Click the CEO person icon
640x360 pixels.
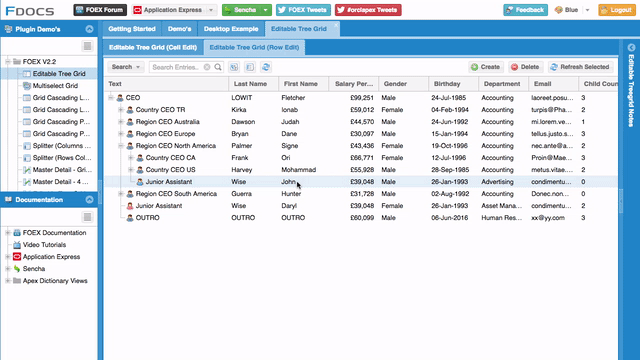[x=120, y=98]
